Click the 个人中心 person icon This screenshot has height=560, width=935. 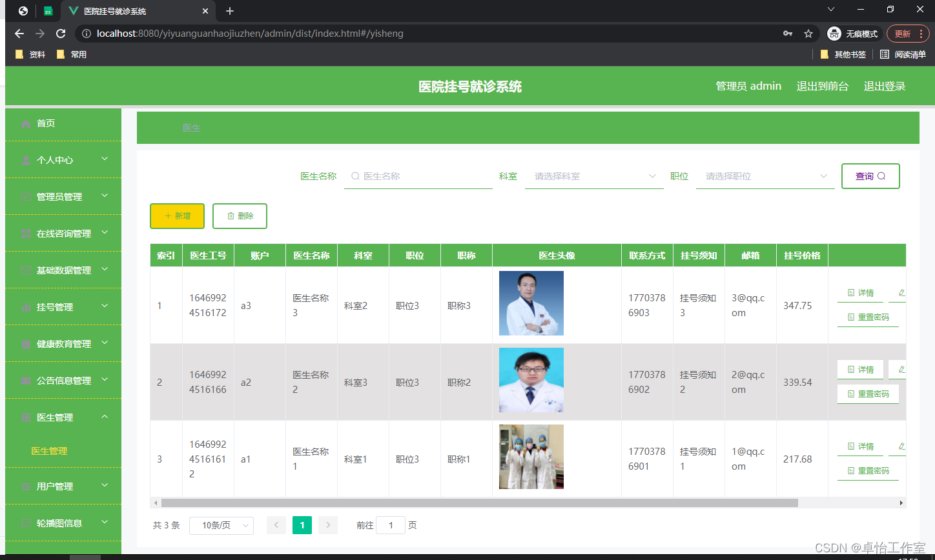click(x=25, y=159)
